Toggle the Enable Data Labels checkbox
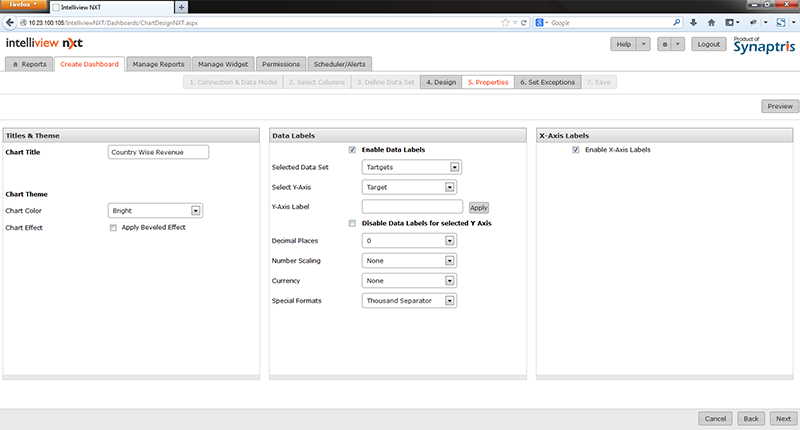 352,150
